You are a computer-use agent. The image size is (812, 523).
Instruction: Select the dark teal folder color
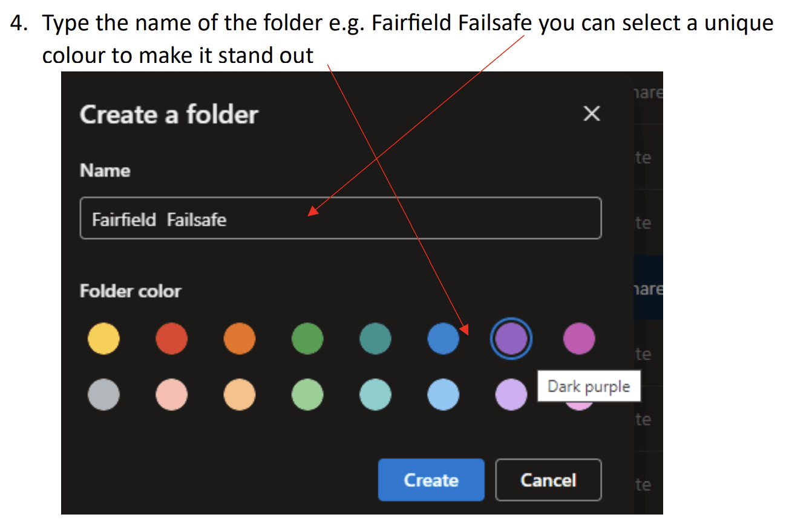point(375,338)
